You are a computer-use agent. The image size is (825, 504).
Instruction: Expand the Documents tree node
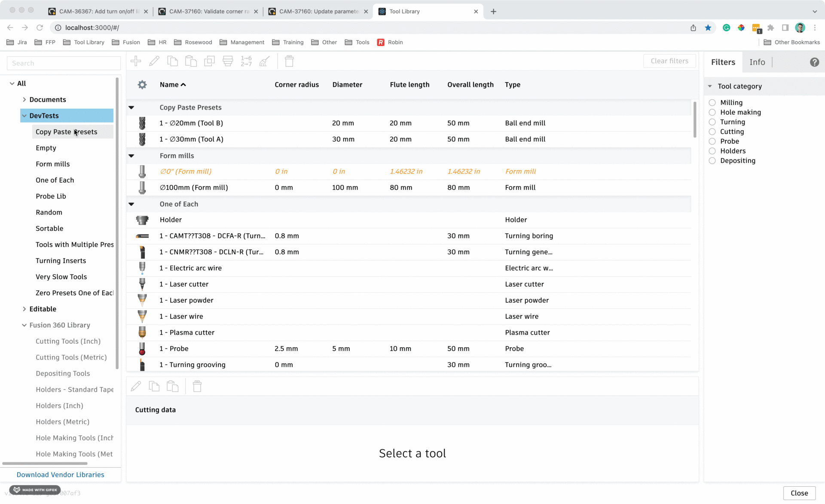point(24,99)
